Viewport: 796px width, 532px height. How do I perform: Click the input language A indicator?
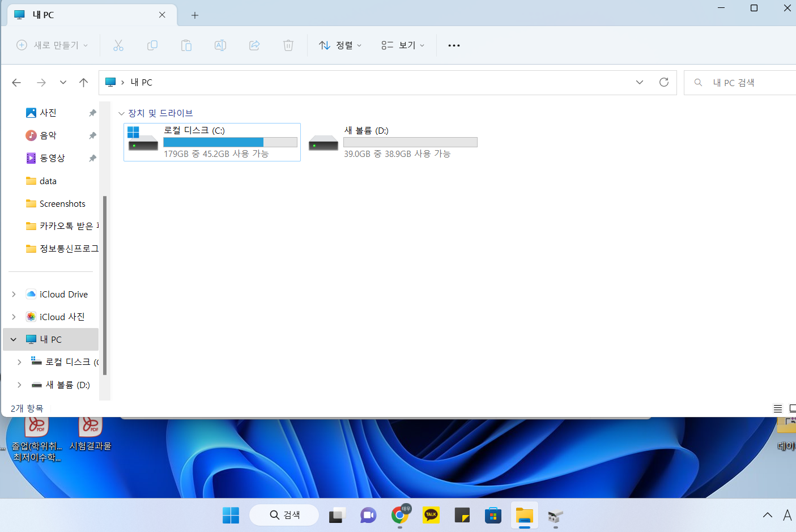787,515
